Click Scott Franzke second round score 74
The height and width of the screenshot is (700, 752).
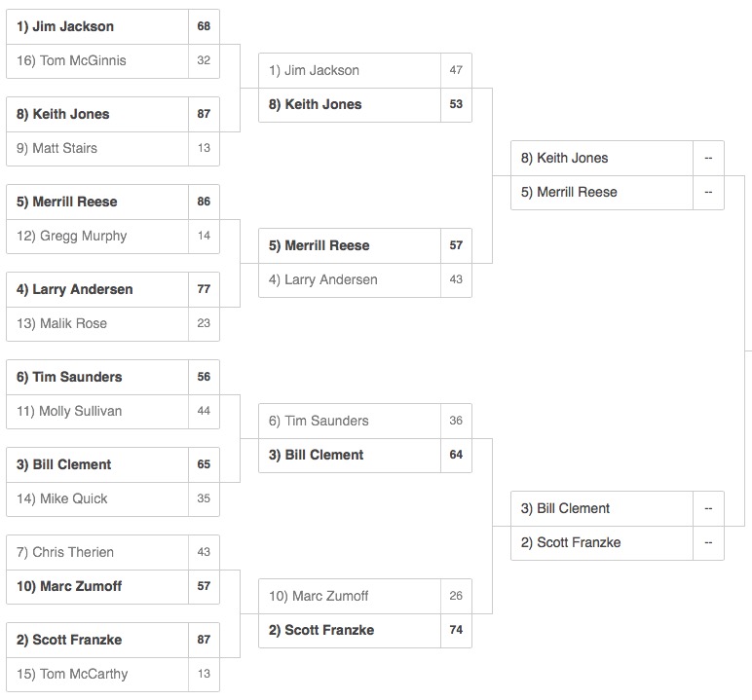pos(456,631)
